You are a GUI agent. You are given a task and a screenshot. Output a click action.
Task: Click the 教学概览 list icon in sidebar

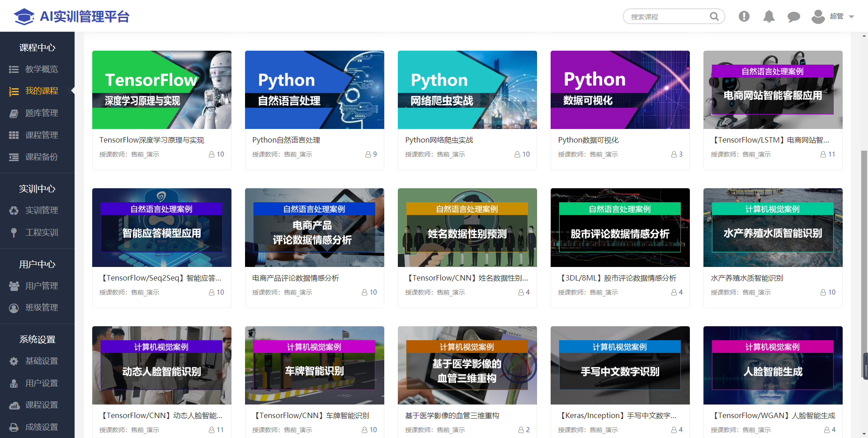coord(14,69)
